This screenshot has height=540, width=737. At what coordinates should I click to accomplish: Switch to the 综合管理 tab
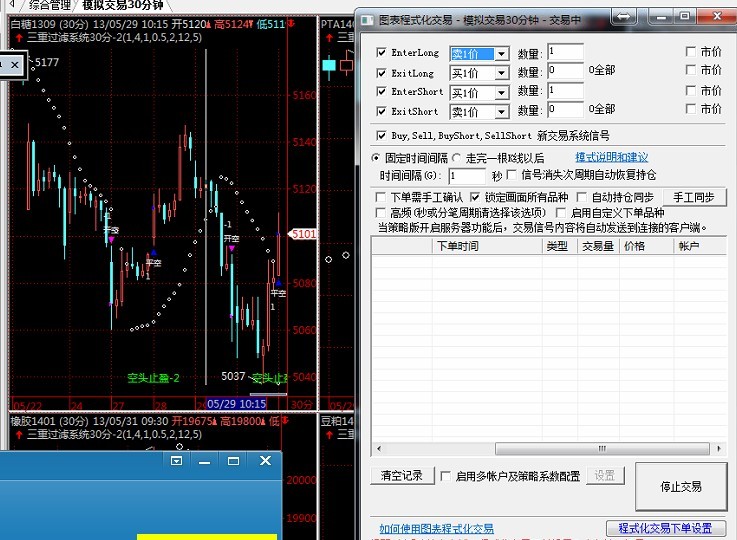(x=49, y=5)
